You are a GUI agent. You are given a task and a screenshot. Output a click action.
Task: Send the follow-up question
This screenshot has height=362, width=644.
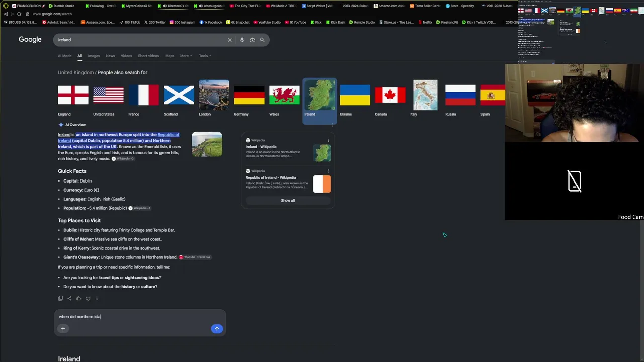click(217, 329)
